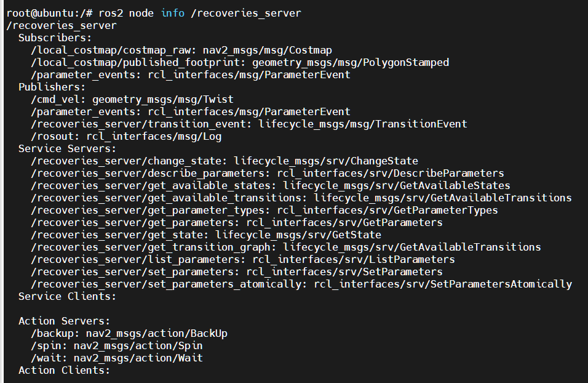Viewport: 588px width, 383px height.
Task: Click geometry_msgs/msg/PolygonStamped type text
Action: pyautogui.click(x=350, y=62)
